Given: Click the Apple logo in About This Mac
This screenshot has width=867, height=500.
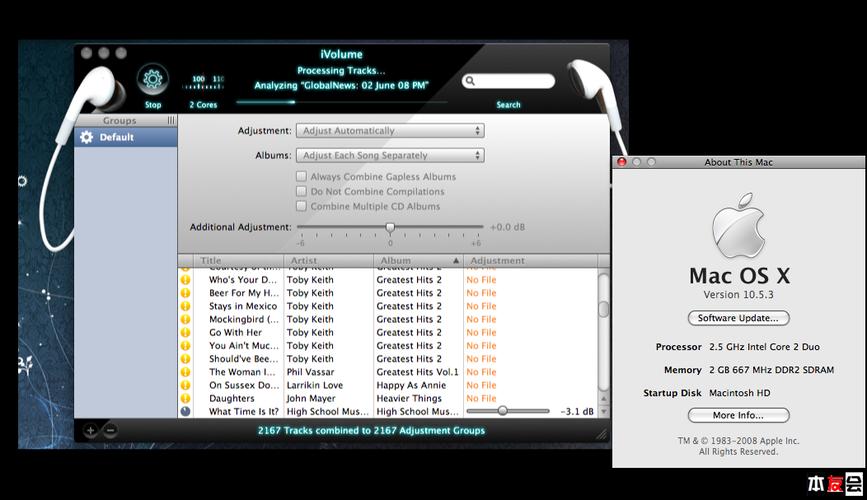Looking at the screenshot, I should 738,226.
